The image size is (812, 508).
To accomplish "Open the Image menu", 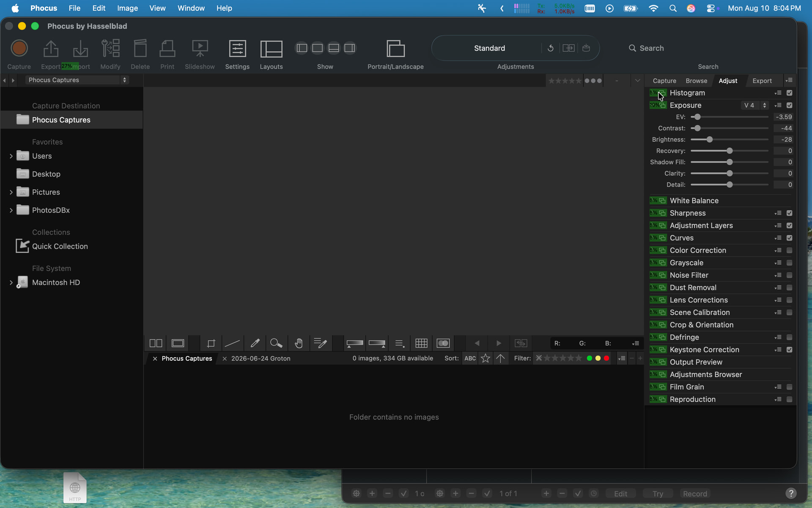I will 127,8.
